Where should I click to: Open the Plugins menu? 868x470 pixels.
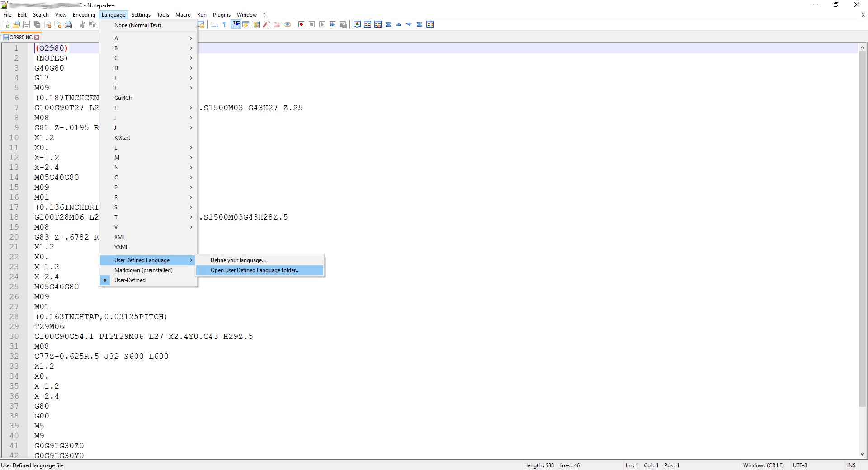[221, 14]
